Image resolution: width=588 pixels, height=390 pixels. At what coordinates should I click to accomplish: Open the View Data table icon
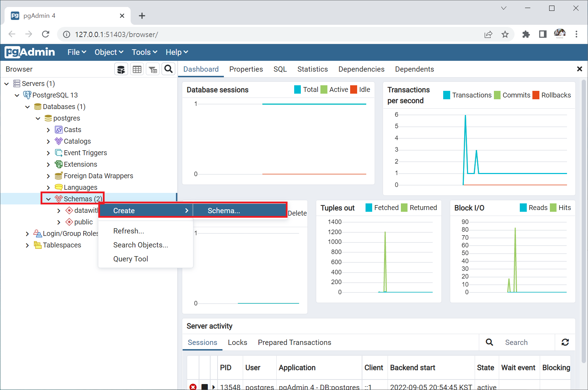click(137, 69)
